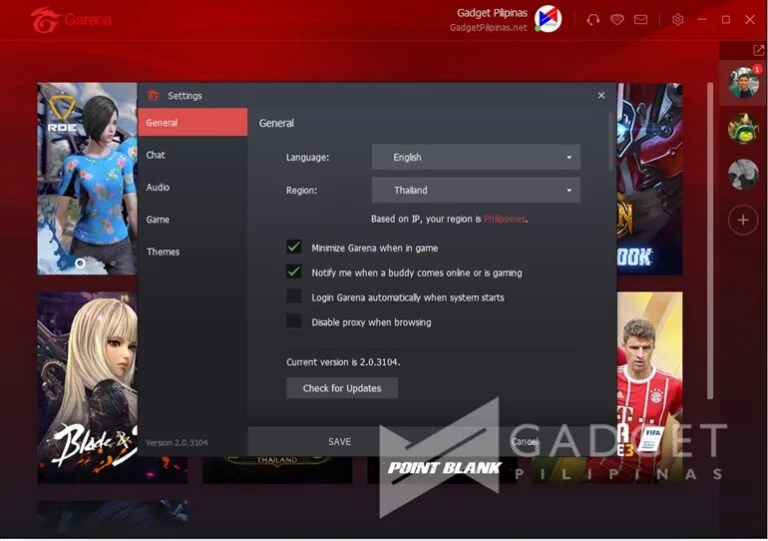
Task: Enable Login Garena automatically when system starts
Action: pyautogui.click(x=294, y=296)
